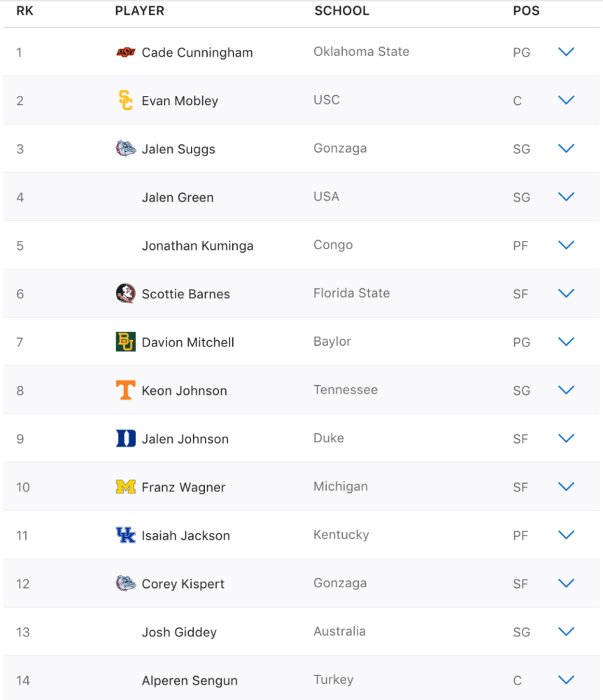
Task: Click Gonzaga bulldog logo next to Corey Kispert
Action: coord(125,583)
